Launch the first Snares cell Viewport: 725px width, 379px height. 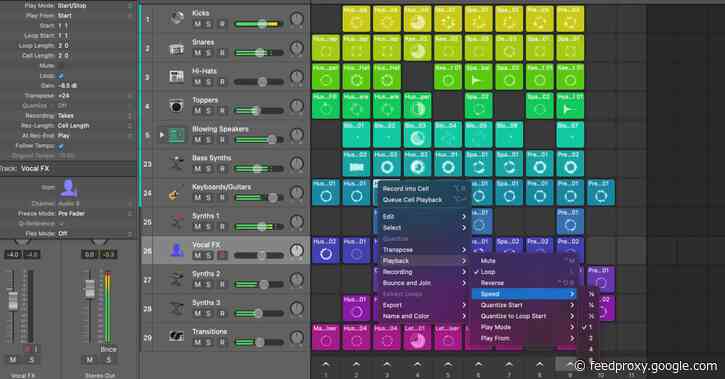[326, 48]
